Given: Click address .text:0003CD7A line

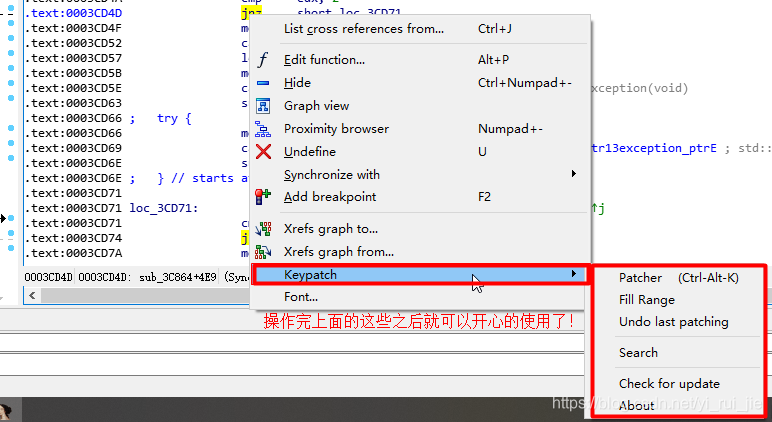Looking at the screenshot, I should tap(74, 253).
